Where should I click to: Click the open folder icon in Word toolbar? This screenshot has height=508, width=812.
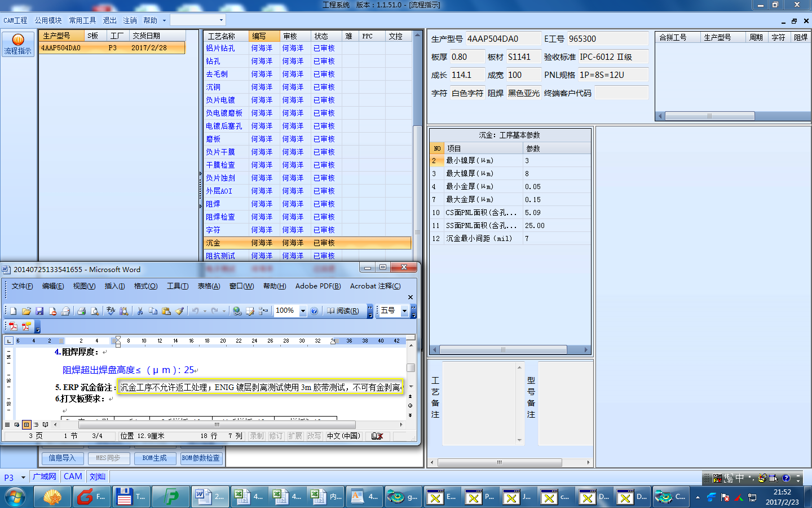pyautogui.click(x=26, y=311)
